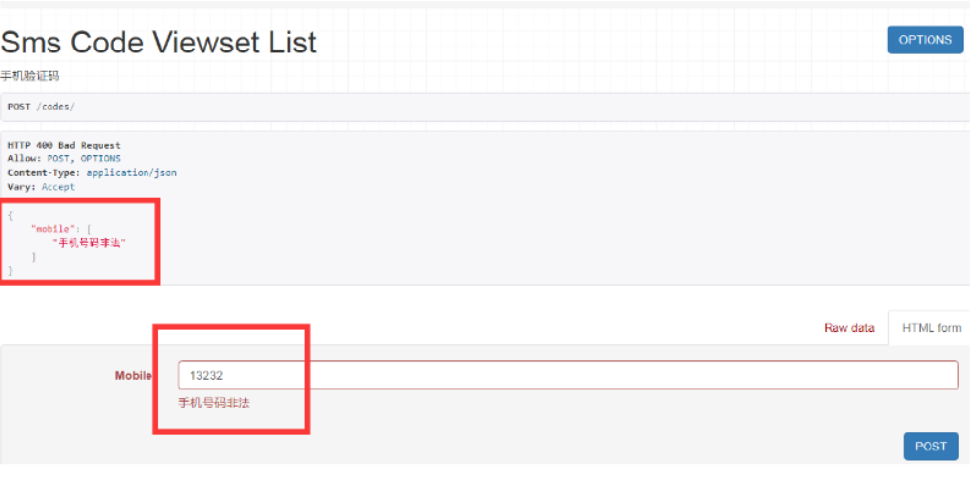Click the closing brace of the JSON response

[10, 270]
